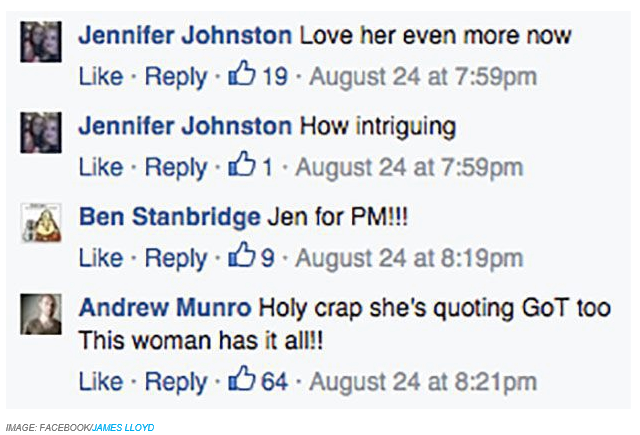Open Andrew Munro's profile picture

click(41, 314)
